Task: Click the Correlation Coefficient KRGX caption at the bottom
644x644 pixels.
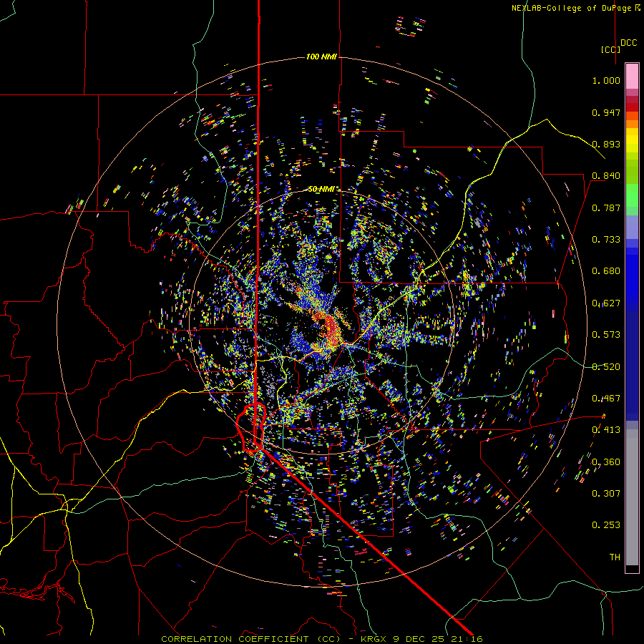Action: coord(321,639)
